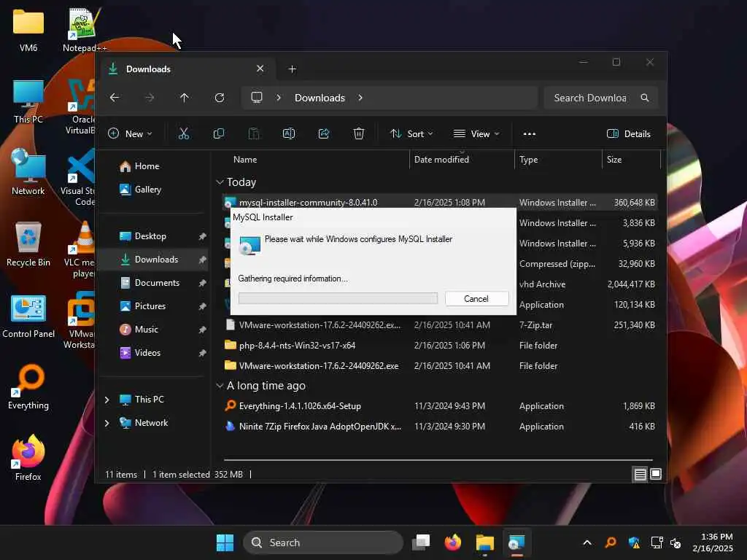
Task: Click the search magnifier icon in Explorer
Action: [645, 98]
